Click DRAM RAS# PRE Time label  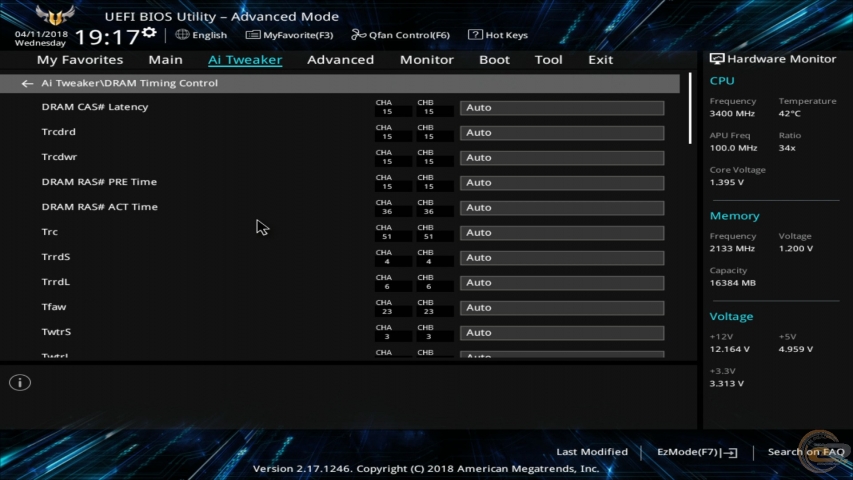point(99,182)
